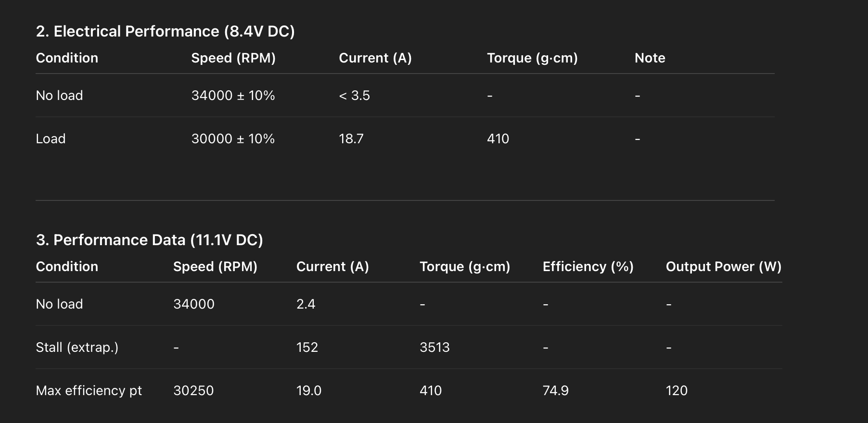Click the Stall (extrap.) row label

[x=77, y=348]
